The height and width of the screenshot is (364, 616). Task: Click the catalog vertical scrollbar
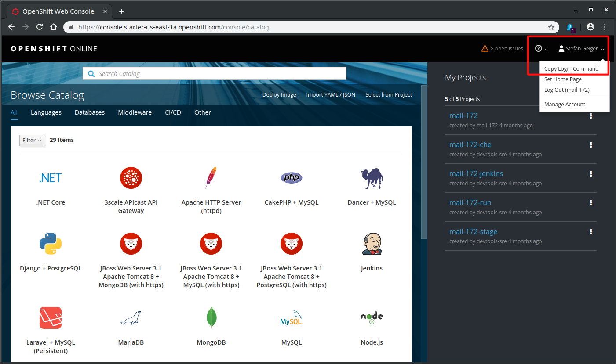(424, 162)
